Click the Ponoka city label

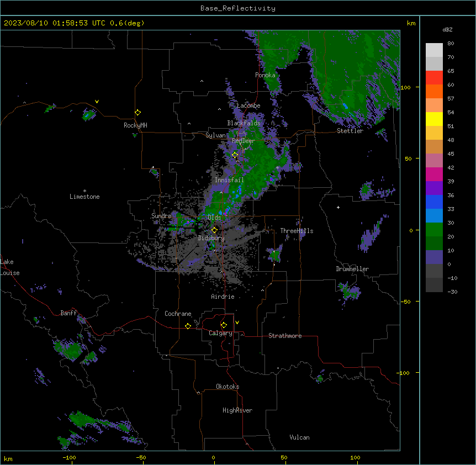(x=265, y=75)
